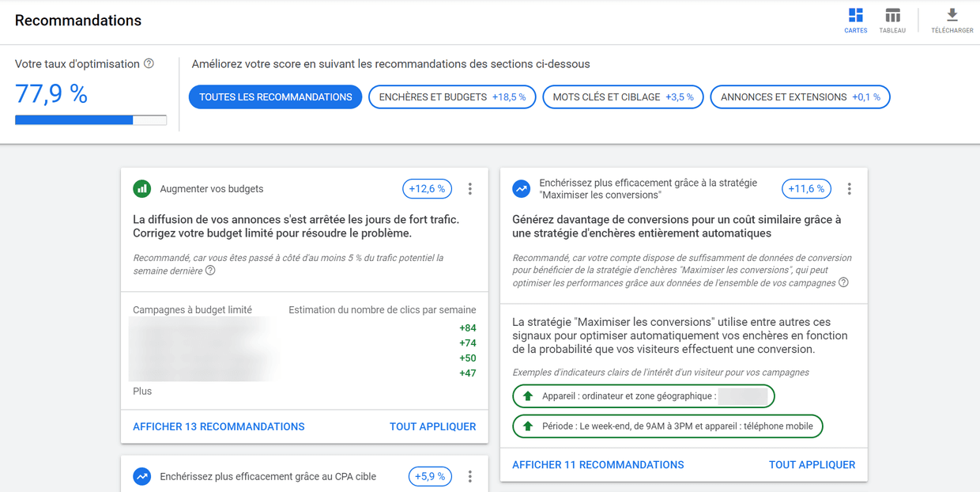Image resolution: width=980 pixels, height=492 pixels.
Task: Open three-dot menu on CPA cible card
Action: pyautogui.click(x=469, y=476)
